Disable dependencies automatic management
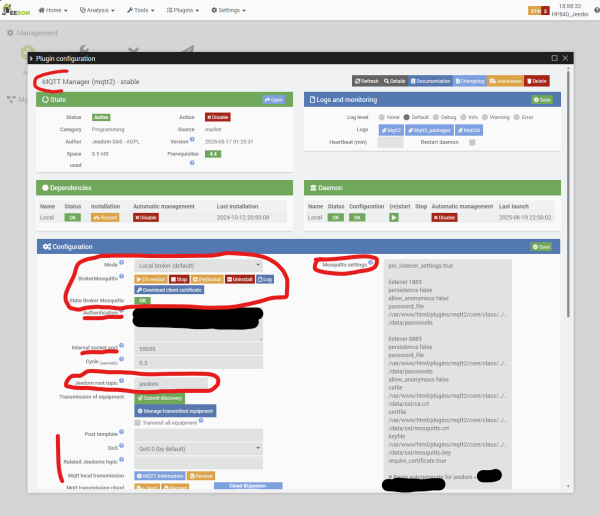The height and width of the screenshot is (516, 600). tap(146, 218)
